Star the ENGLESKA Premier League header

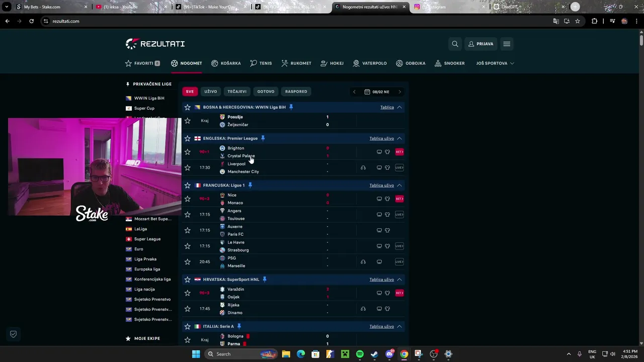pyautogui.click(x=188, y=138)
